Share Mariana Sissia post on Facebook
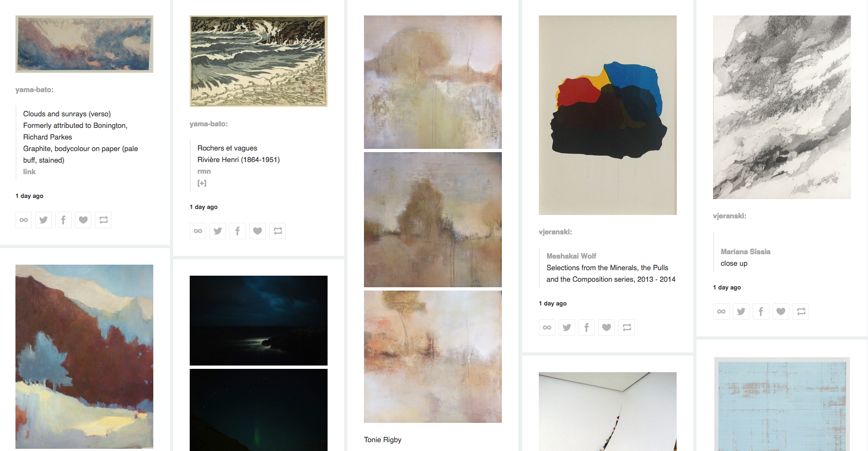 [761, 312]
